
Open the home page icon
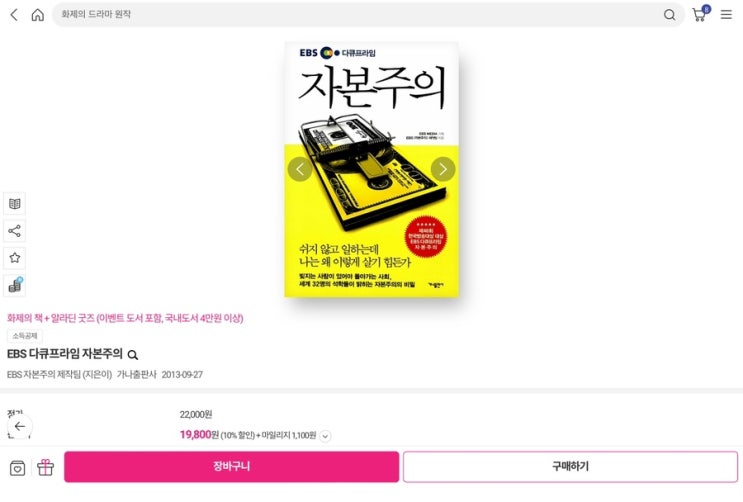coord(37,15)
